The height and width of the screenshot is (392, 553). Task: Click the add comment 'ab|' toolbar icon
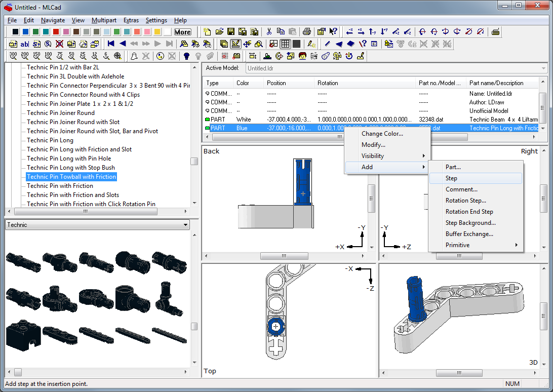point(25,44)
